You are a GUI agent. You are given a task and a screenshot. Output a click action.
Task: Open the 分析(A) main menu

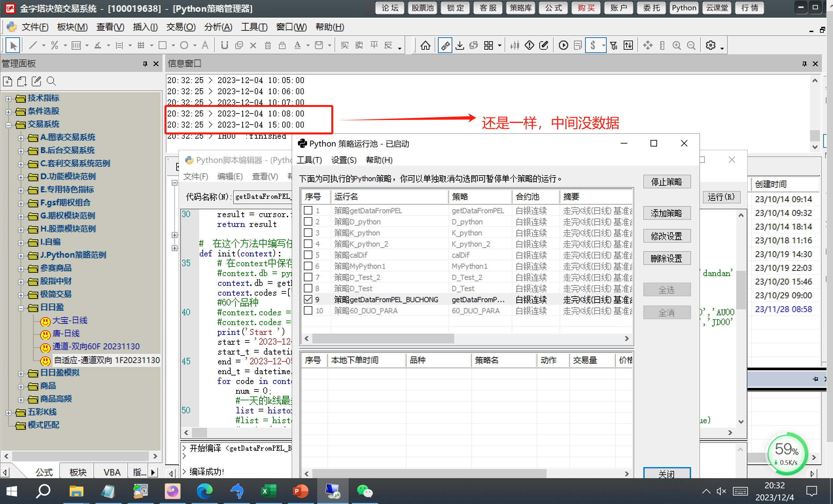point(218,27)
